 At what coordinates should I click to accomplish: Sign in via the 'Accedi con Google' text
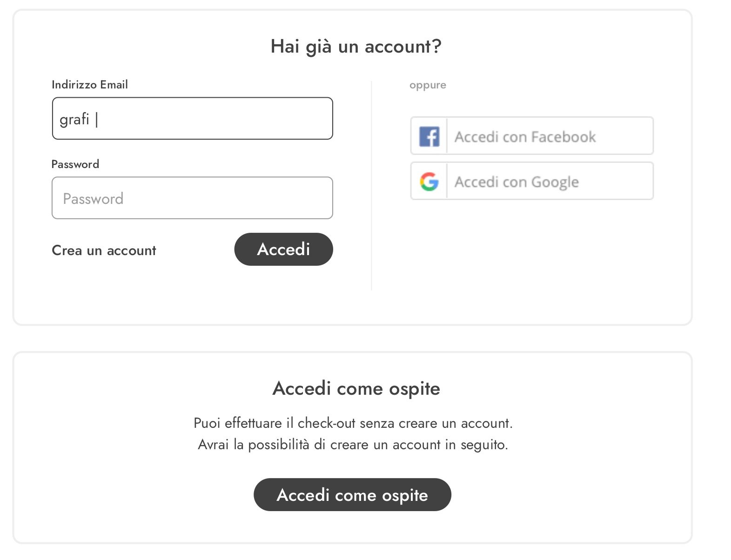tap(516, 182)
